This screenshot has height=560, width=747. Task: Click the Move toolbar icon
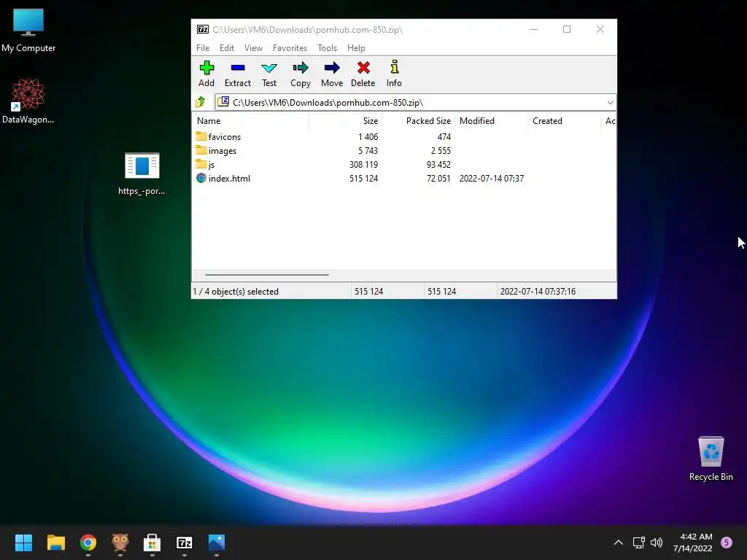point(332,68)
